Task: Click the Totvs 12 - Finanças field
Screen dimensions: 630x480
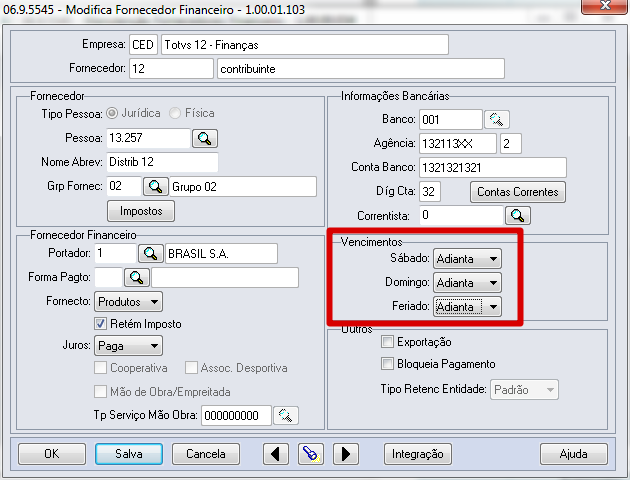Action: coord(305,45)
